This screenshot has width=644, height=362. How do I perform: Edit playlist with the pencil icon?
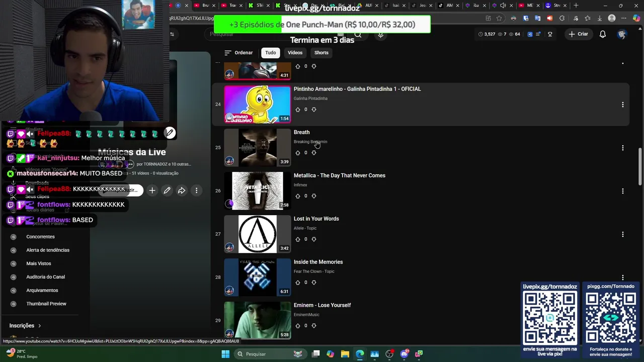pos(167,191)
